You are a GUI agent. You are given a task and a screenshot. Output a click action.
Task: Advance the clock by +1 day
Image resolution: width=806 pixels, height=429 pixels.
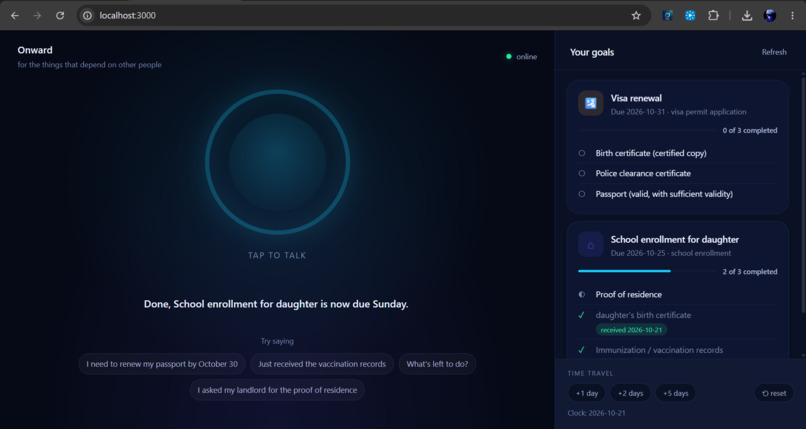pos(587,393)
